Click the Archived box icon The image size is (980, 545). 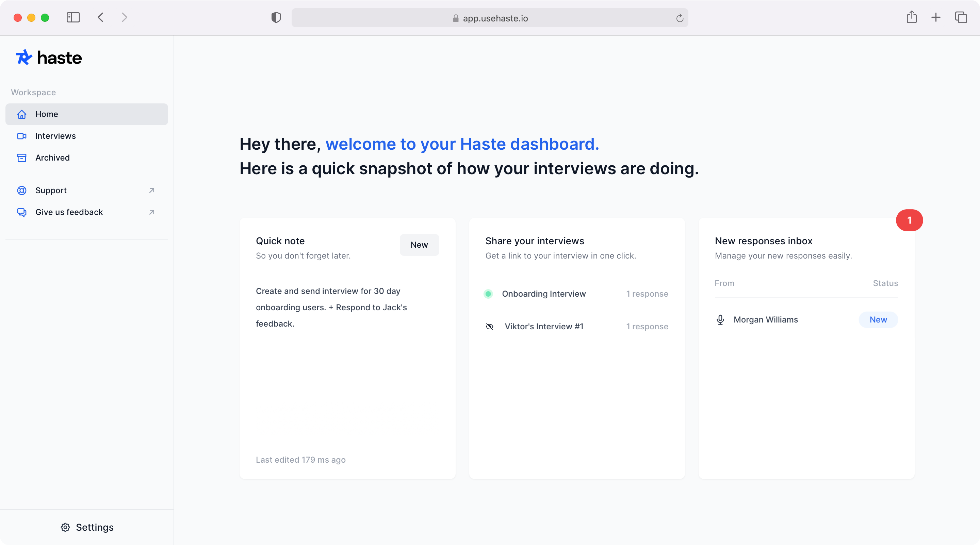tap(22, 158)
